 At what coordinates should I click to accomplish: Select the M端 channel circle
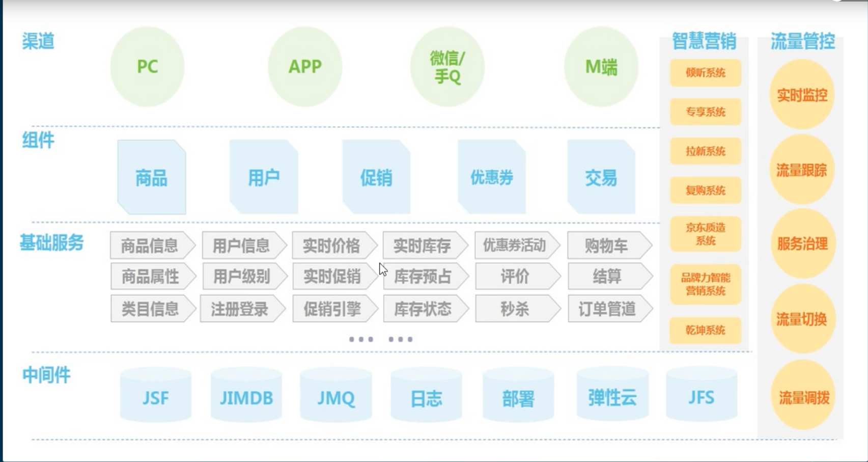coord(601,67)
